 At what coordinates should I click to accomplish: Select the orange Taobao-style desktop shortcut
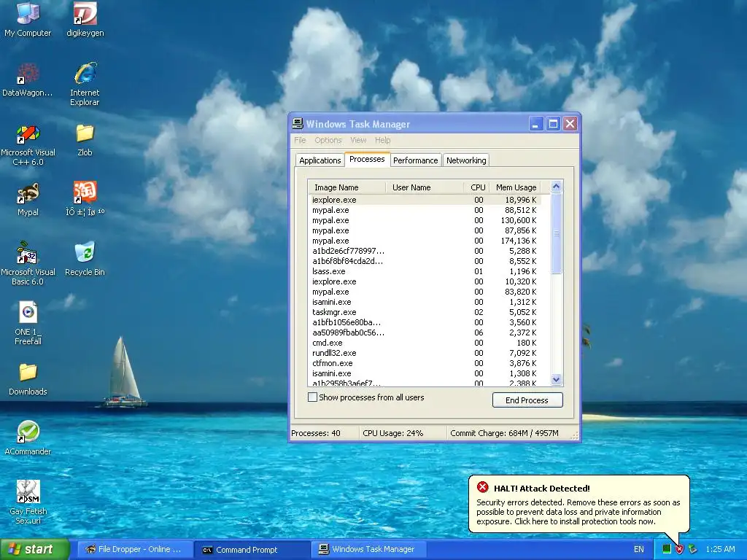click(85, 199)
